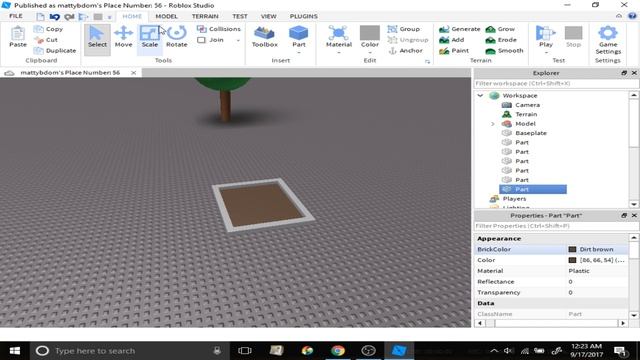Image resolution: width=640 pixels, height=360 pixels.
Task: Use the terrain Add tool
Action: click(451, 40)
